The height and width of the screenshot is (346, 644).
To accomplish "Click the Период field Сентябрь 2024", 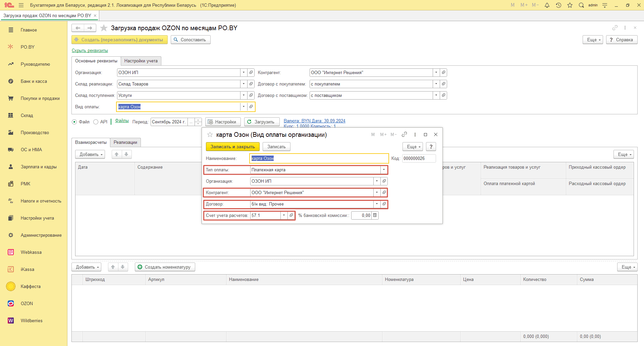I will (x=169, y=122).
